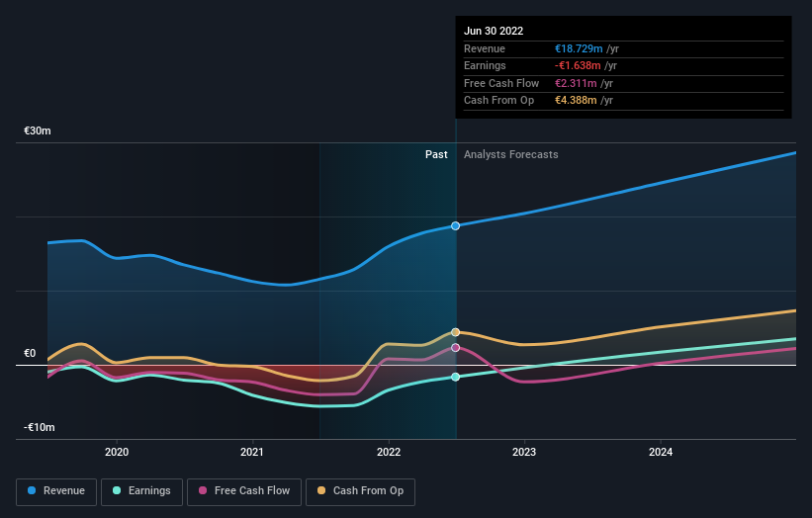Screen dimensions: 812x518
Task: Select the Earnings marker on Jun 30 2022
Action: pos(455,378)
